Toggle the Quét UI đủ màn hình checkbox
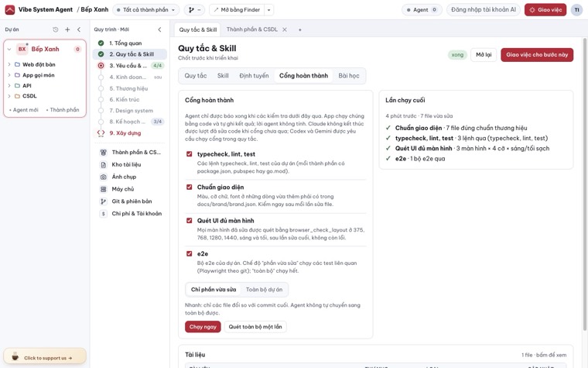 (190, 221)
